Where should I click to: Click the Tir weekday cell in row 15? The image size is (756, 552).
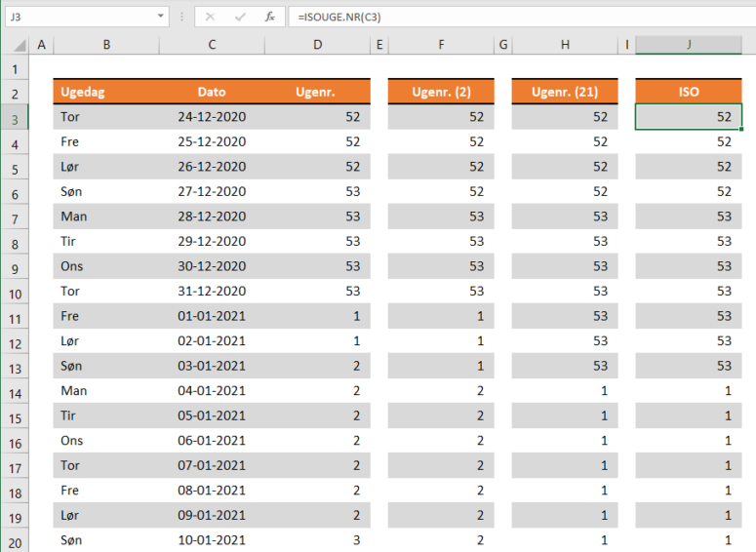(x=106, y=415)
